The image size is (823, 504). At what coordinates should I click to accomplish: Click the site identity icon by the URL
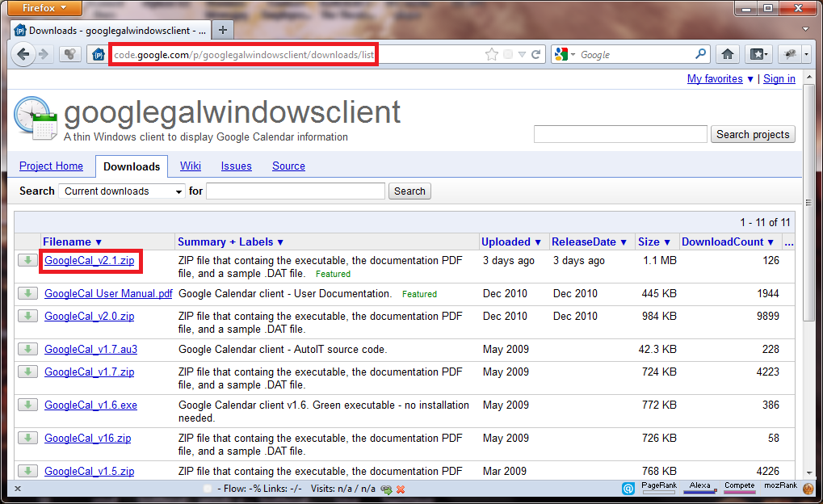coord(99,54)
